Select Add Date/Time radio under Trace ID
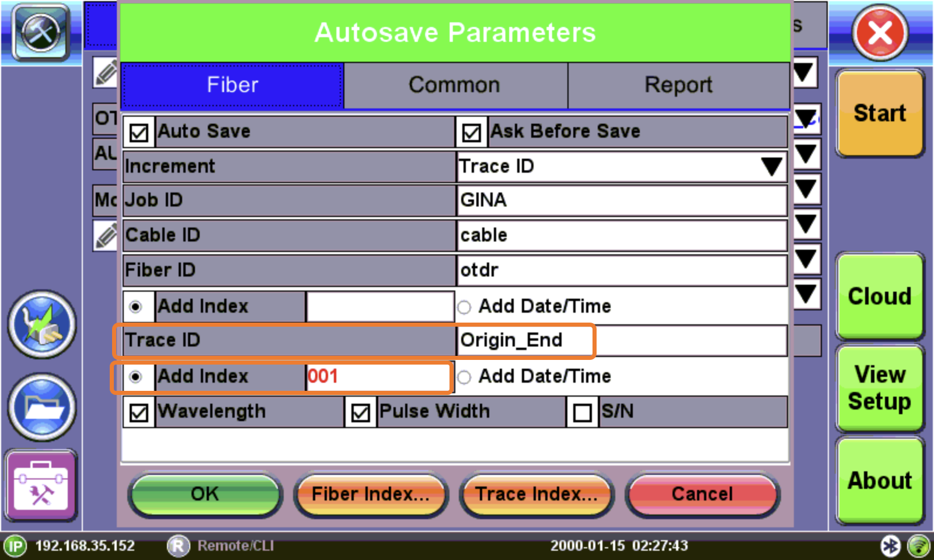 pos(464,377)
